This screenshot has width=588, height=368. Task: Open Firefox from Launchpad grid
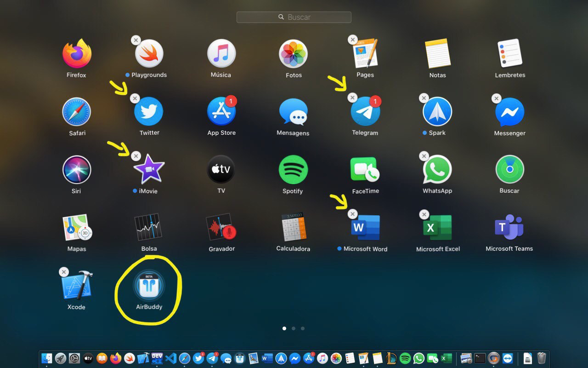coord(77,54)
